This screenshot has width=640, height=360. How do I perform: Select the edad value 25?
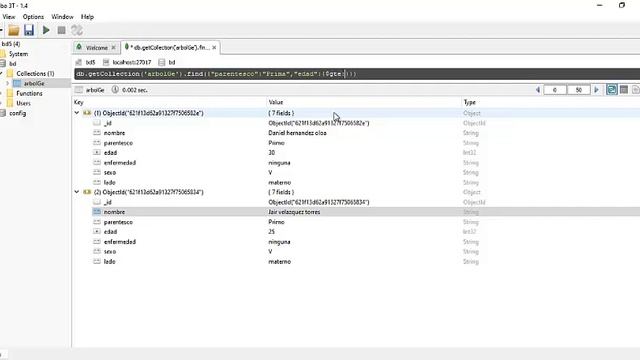coord(271,232)
